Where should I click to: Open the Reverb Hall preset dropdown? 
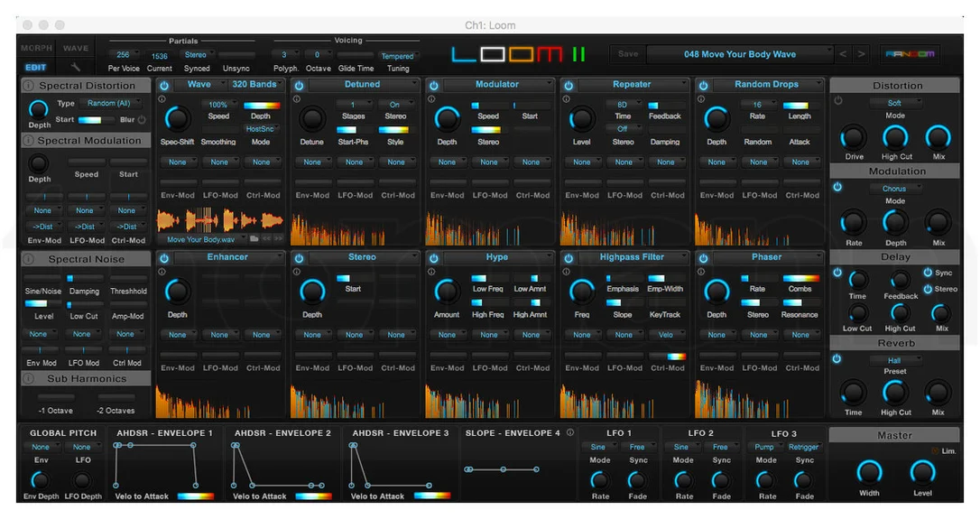pyautogui.click(x=895, y=360)
